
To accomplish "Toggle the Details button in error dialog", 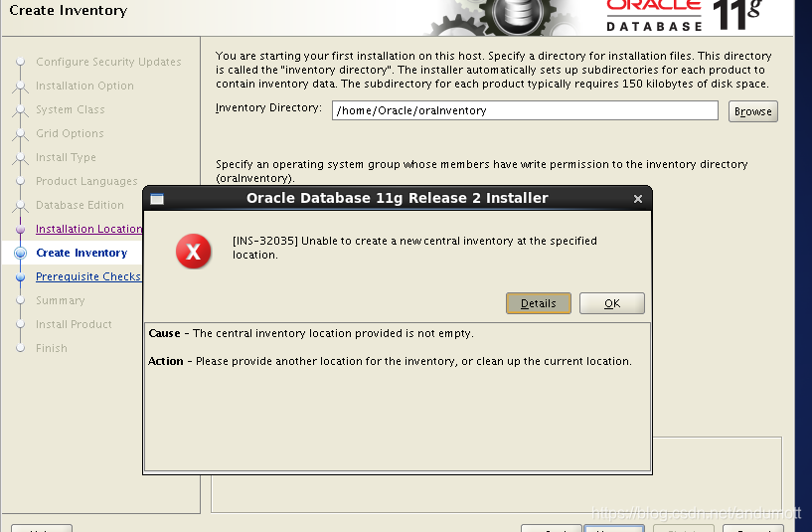I will point(538,303).
